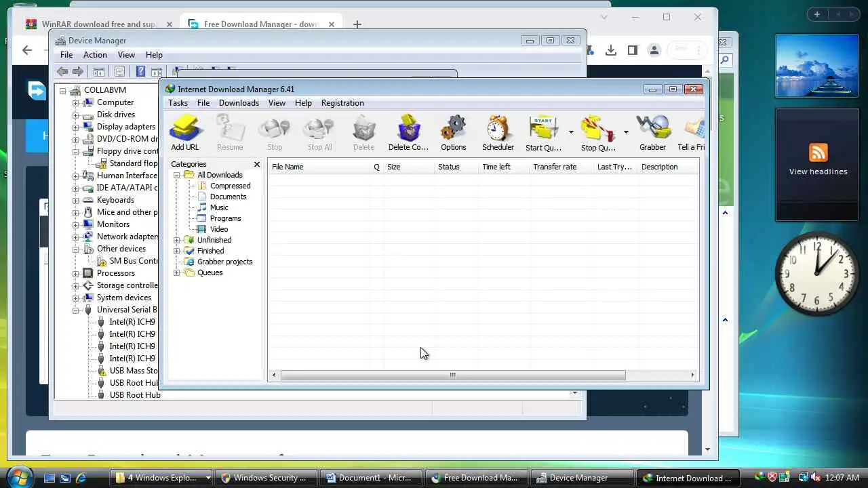Viewport: 868px width, 488px height.
Task: Click Device Manager back arrow icon
Action: click(62, 71)
